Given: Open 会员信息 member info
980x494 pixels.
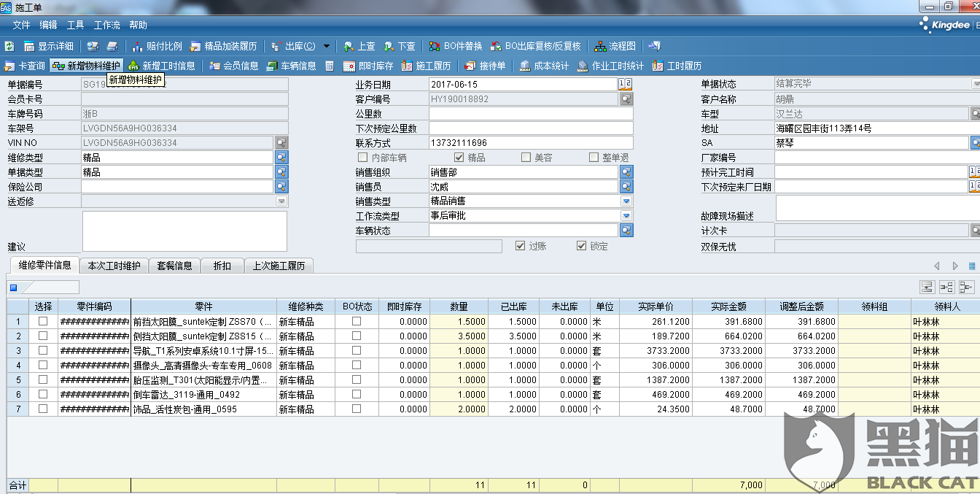Looking at the screenshot, I should [x=234, y=66].
